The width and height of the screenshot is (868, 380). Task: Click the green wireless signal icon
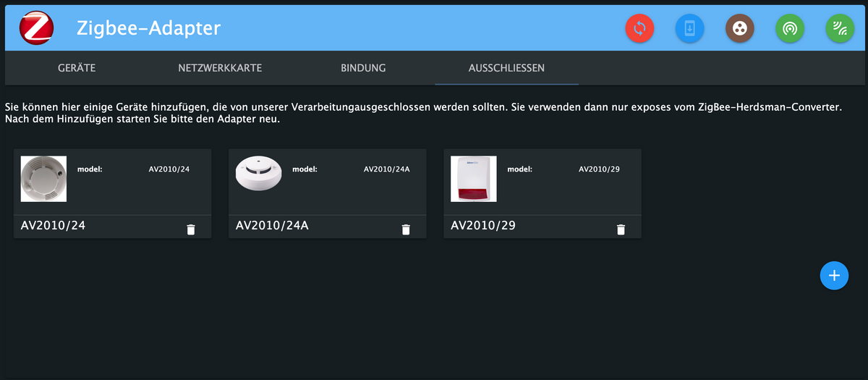840,29
